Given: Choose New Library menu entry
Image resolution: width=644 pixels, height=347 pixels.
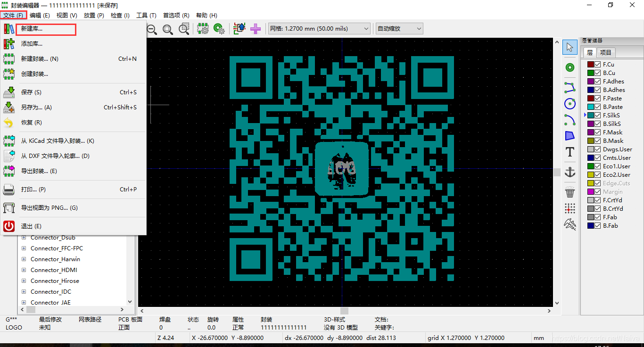Looking at the screenshot, I should pyautogui.click(x=73, y=29).
